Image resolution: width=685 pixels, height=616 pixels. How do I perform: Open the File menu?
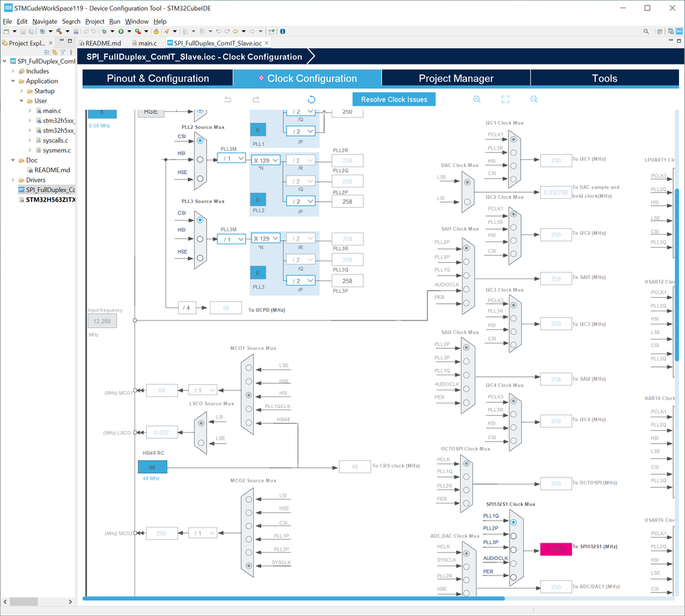[x=8, y=21]
